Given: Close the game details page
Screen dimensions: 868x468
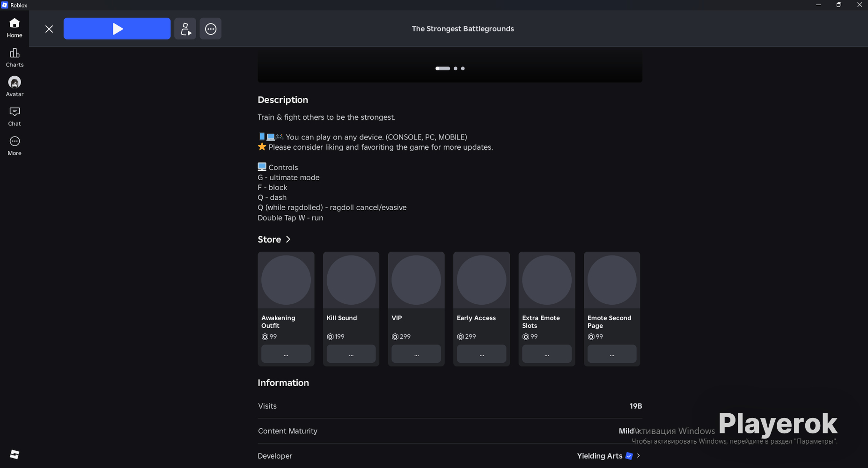Looking at the screenshot, I should click(x=49, y=29).
